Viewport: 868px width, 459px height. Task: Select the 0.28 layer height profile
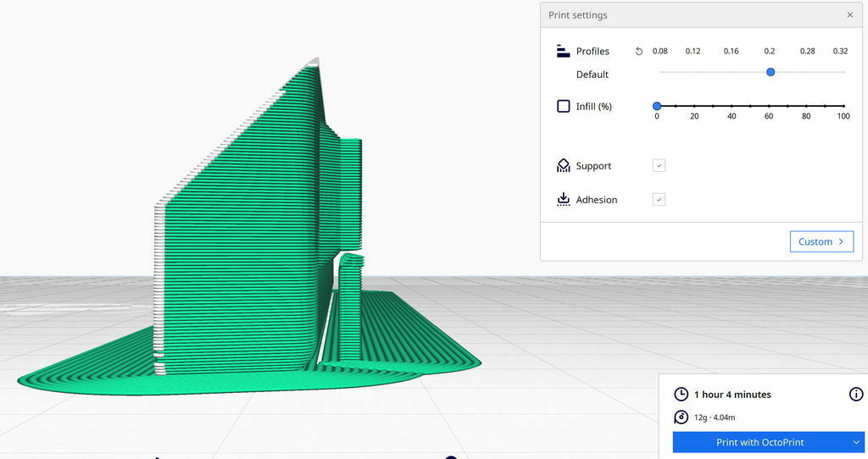[807, 51]
